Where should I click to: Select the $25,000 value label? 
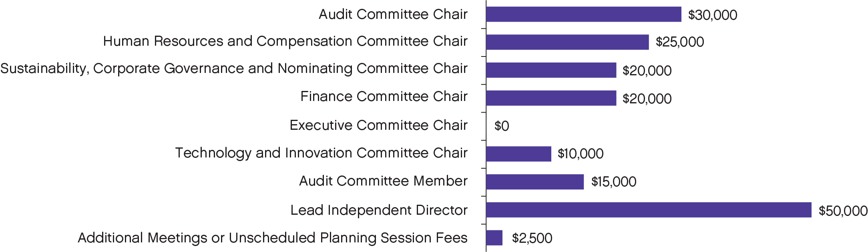(680, 42)
